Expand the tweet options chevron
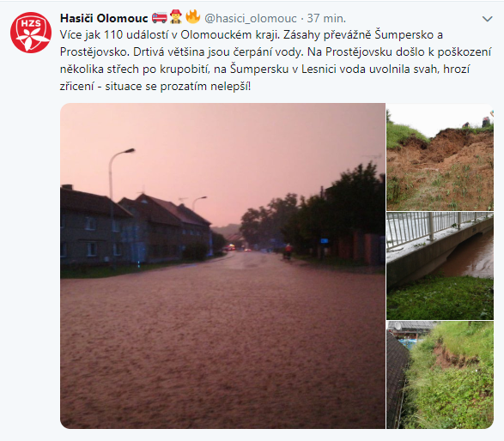 [x=488, y=19]
